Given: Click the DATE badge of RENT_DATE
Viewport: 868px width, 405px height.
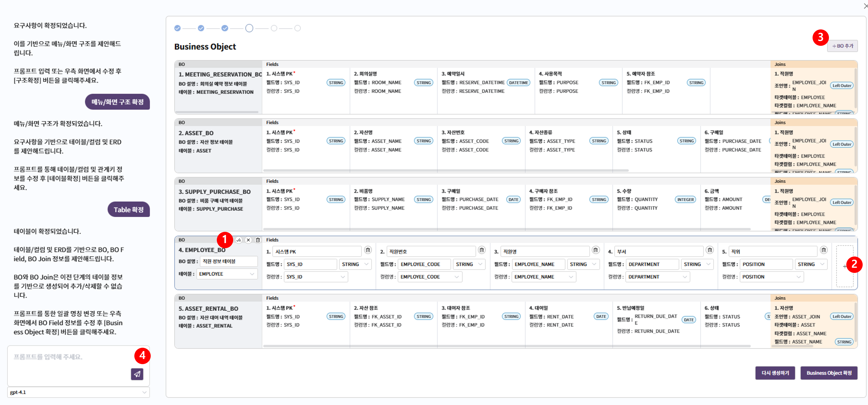Looking at the screenshot, I should pyautogui.click(x=601, y=316).
